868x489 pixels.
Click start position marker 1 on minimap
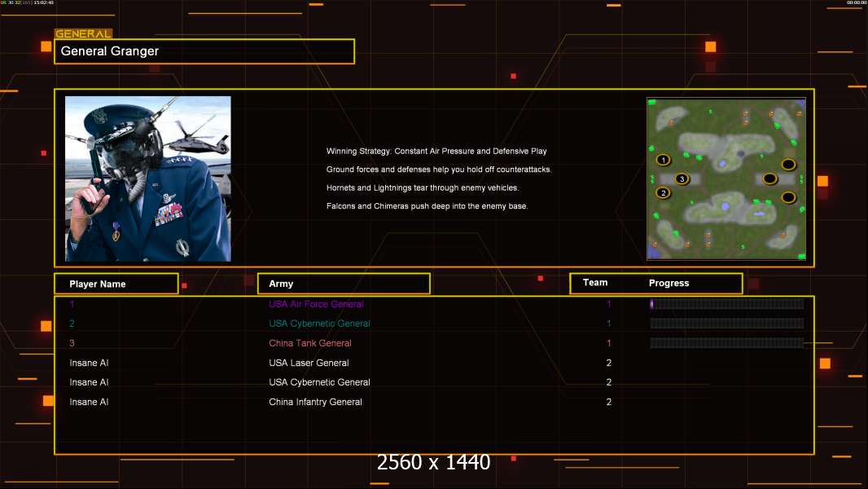[x=663, y=160]
